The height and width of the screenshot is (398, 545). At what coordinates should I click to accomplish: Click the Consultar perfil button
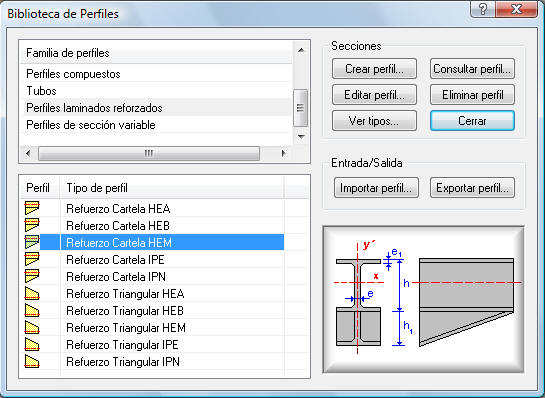(x=472, y=69)
